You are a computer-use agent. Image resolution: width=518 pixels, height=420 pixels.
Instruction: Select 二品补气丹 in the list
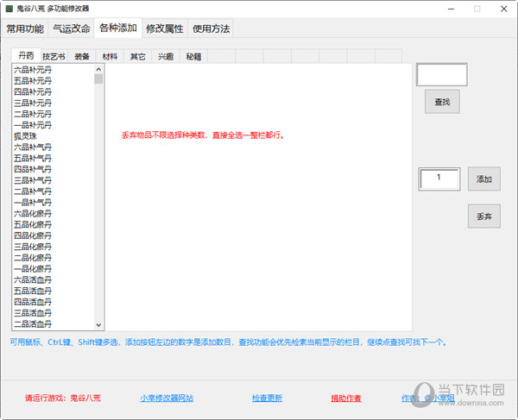pyautogui.click(x=33, y=191)
